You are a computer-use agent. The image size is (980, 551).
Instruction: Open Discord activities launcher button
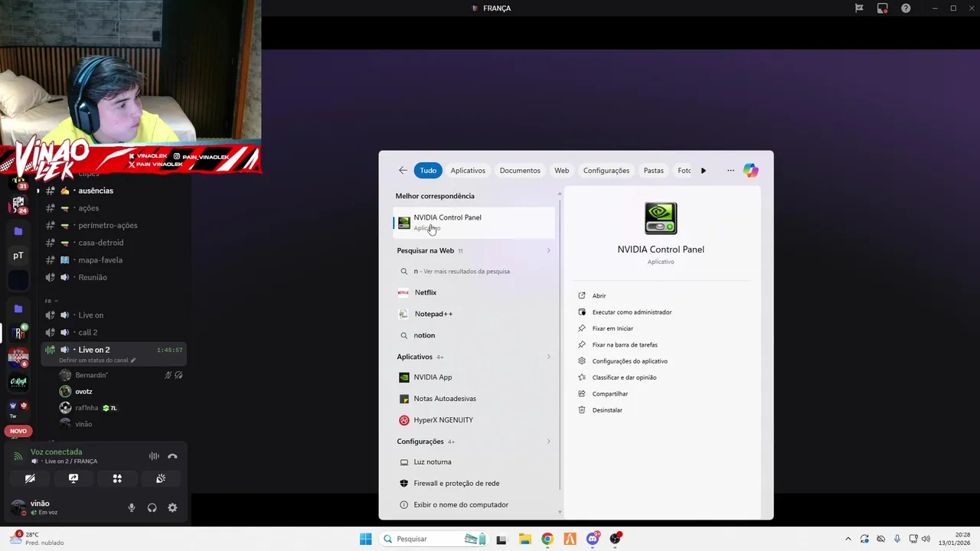click(x=117, y=478)
